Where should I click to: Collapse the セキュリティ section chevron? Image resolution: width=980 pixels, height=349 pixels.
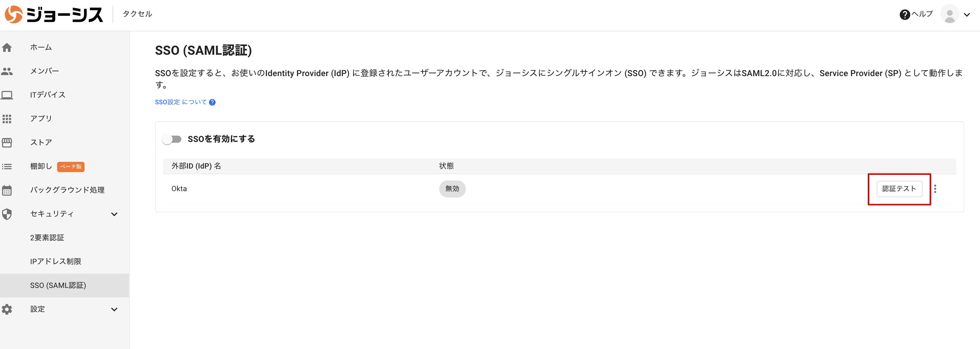point(114,214)
